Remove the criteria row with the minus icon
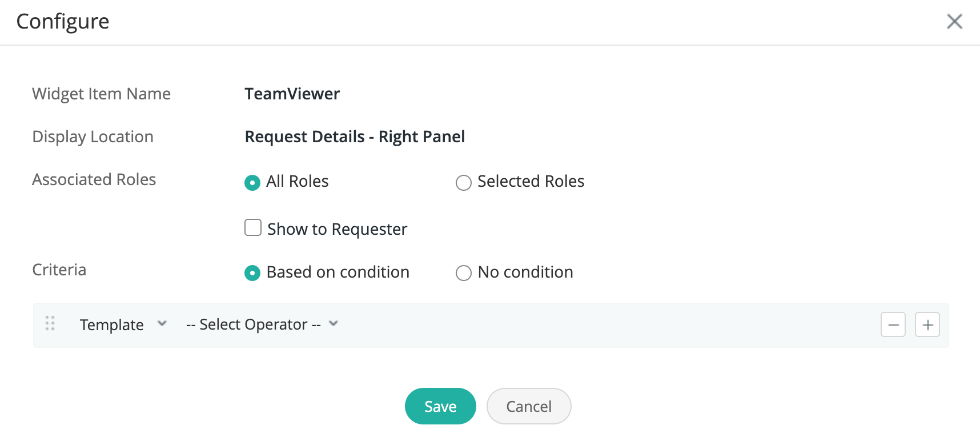This screenshot has height=441, width=980. click(x=893, y=325)
